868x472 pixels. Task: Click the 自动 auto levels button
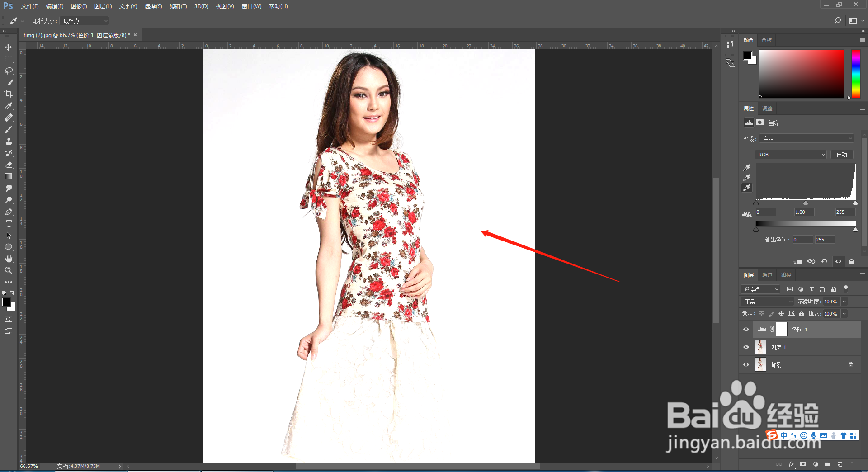[842, 155]
